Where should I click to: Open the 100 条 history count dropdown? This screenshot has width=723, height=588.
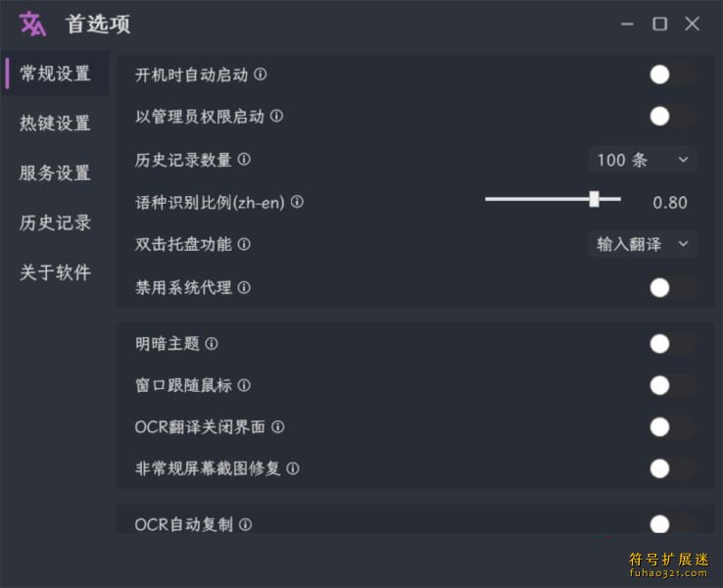point(643,160)
